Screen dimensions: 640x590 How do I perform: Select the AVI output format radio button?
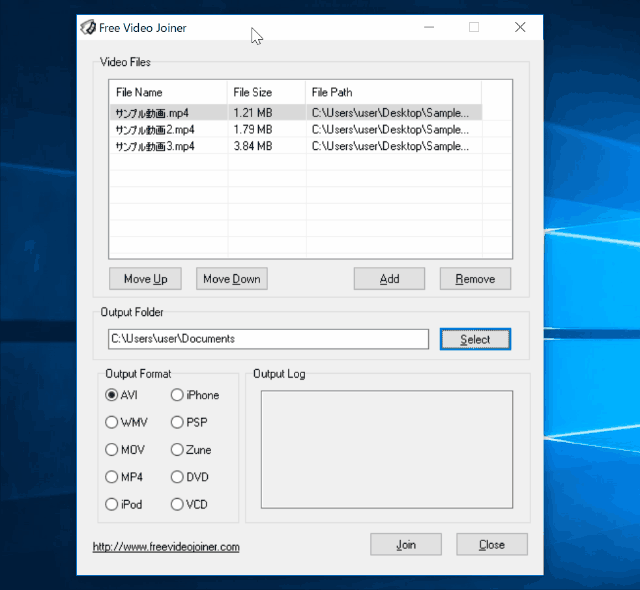(x=111, y=395)
